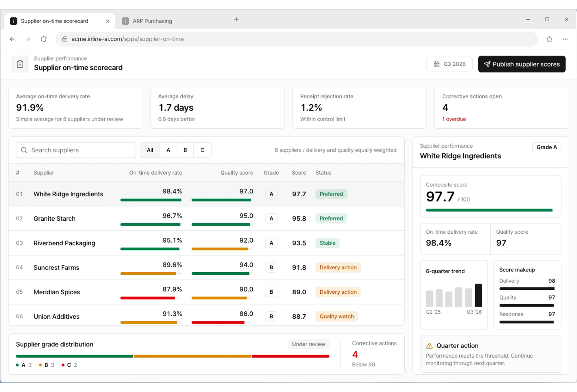Close the Supplier on-time scorecard tab
The width and height of the screenshot is (577, 392).
108,21
